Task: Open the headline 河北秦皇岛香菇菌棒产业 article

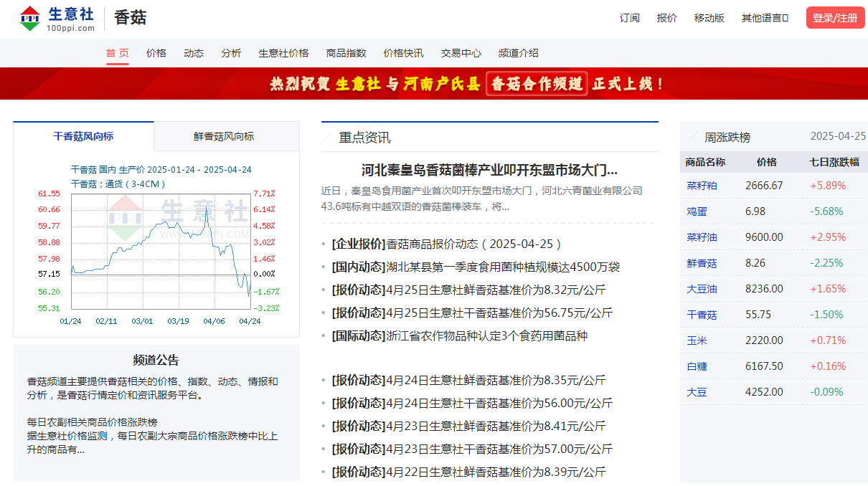Action: click(x=489, y=171)
